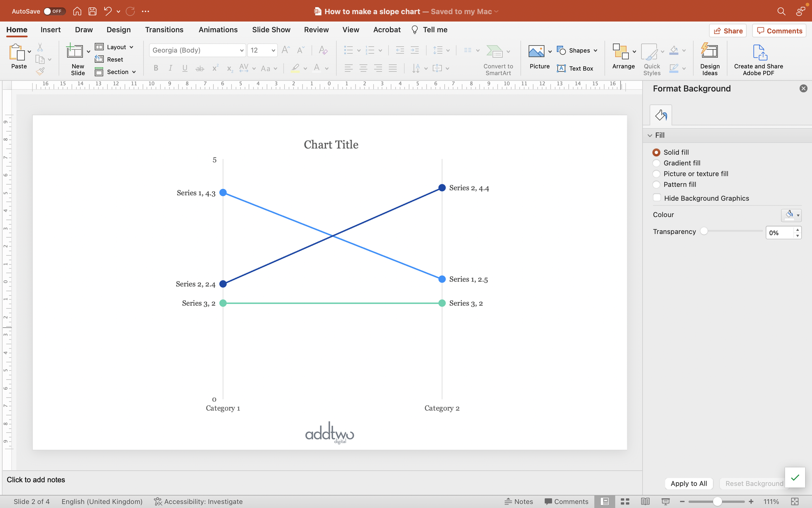Click Create and Share Adobe PDF
812x508 pixels.
pyautogui.click(x=758, y=59)
